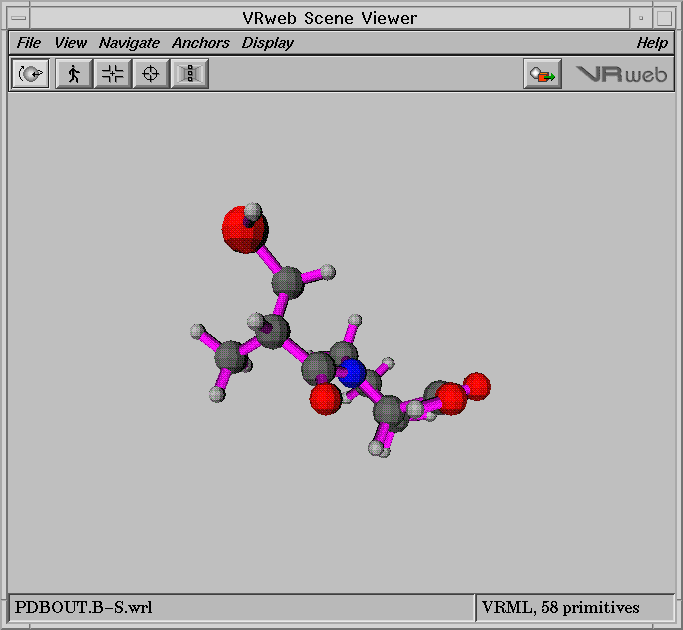Click the VRML 58 primitives status field
This screenshot has width=683, height=630.
(x=560, y=607)
